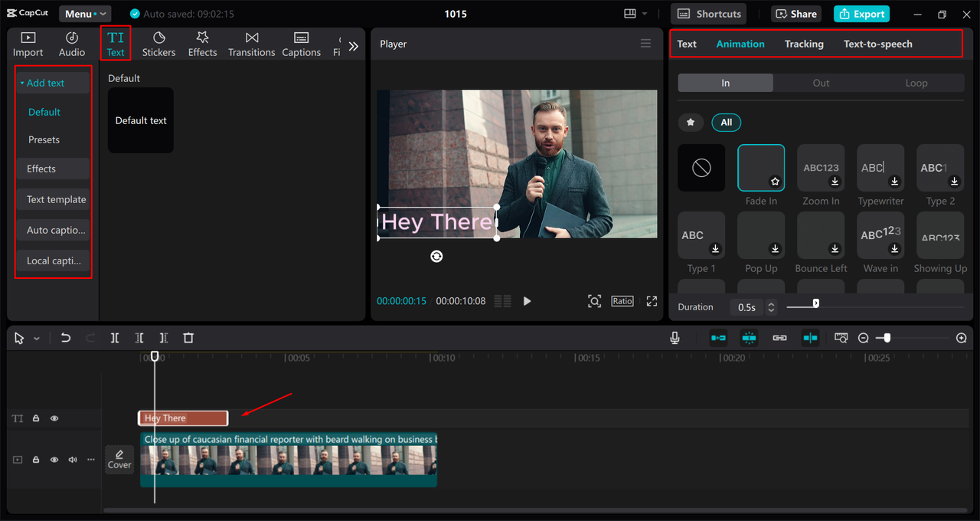Choose the Type 2 animation
The height and width of the screenshot is (521, 980).
940,168
